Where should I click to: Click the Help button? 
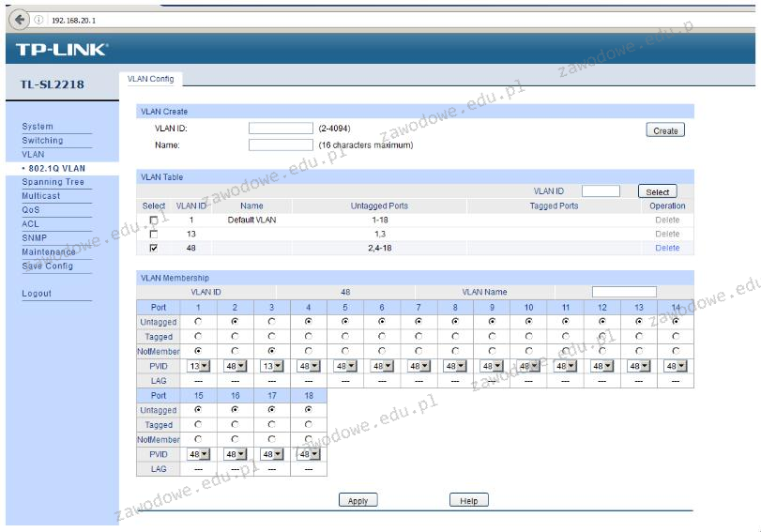pyautogui.click(x=469, y=500)
